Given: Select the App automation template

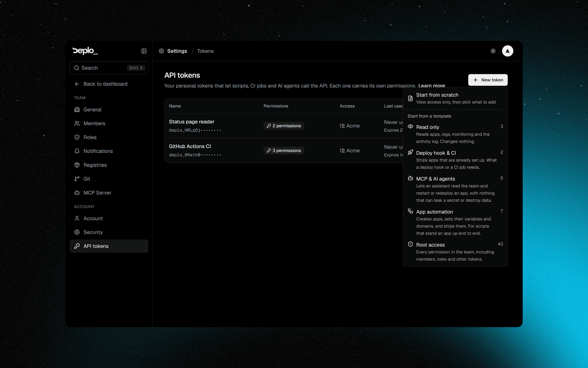Looking at the screenshot, I should [x=455, y=222].
